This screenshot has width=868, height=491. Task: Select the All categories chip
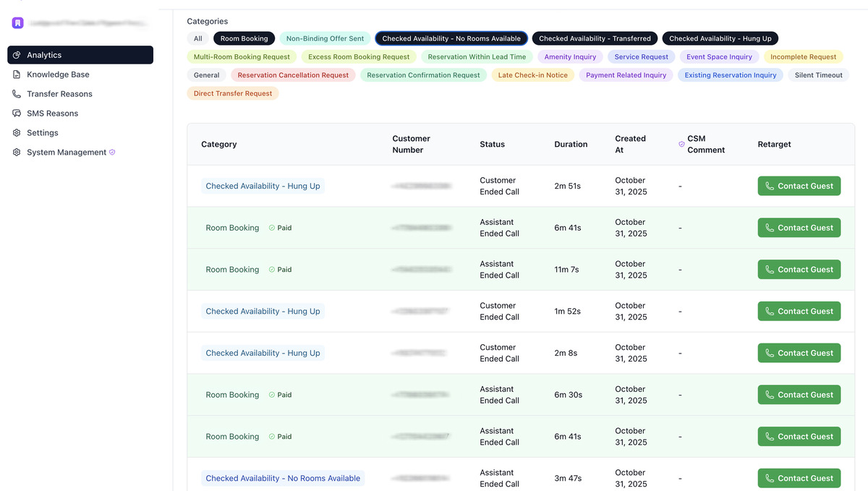197,38
